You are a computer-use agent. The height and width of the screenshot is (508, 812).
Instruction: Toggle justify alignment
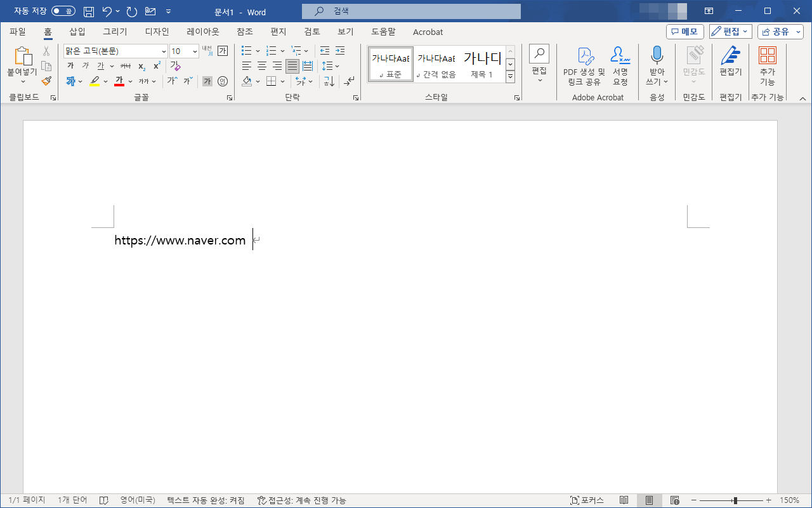(x=292, y=66)
